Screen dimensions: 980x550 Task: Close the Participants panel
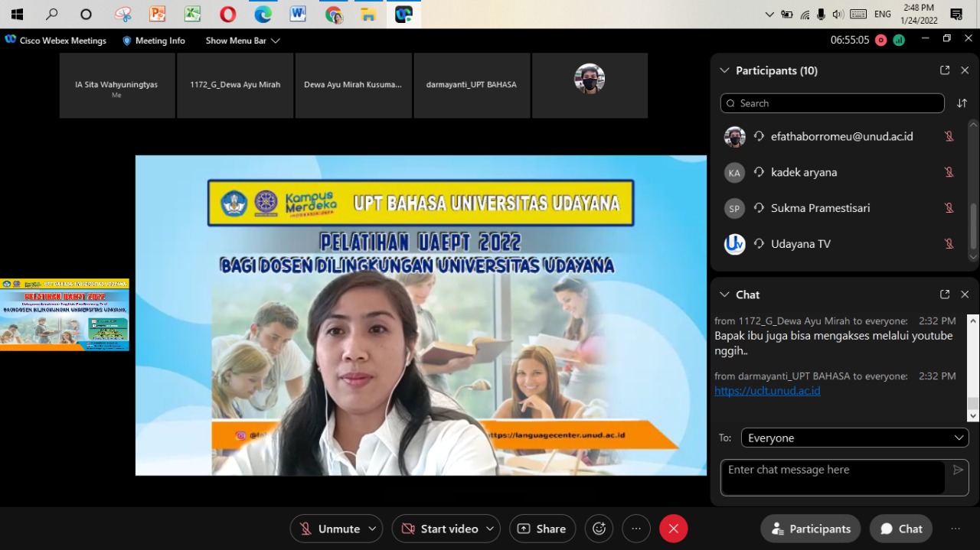(965, 70)
